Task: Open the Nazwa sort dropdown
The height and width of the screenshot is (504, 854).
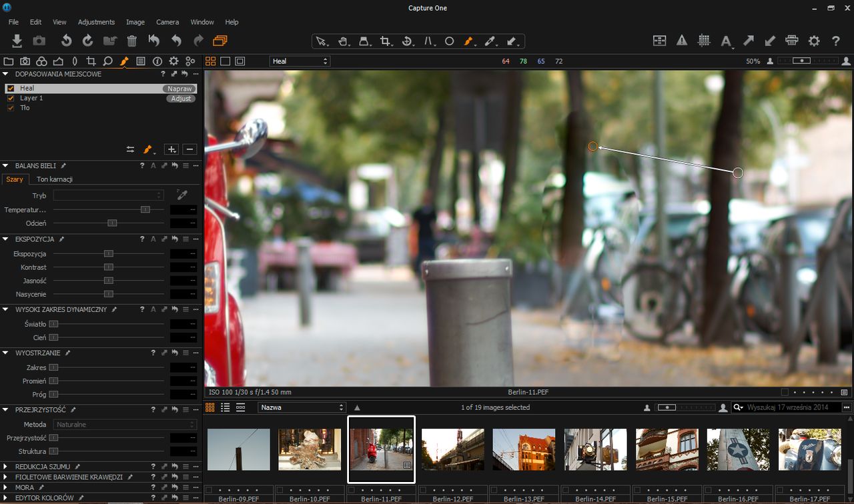Action: [302, 407]
